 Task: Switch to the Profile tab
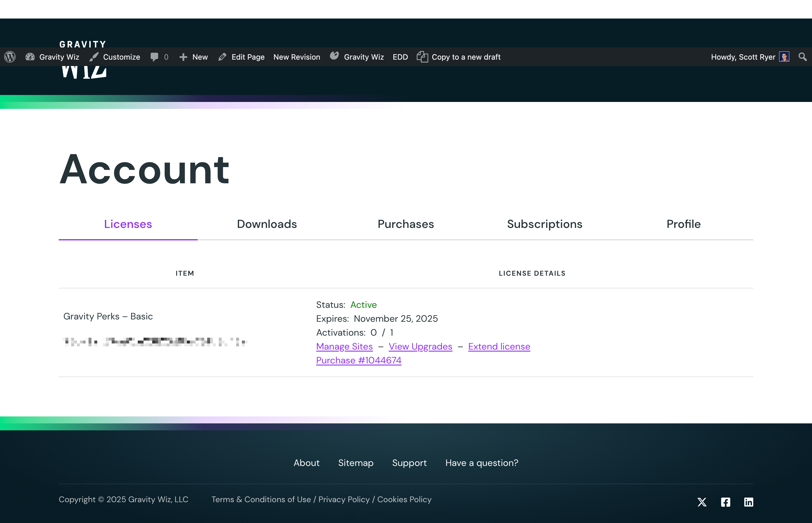[x=684, y=224]
